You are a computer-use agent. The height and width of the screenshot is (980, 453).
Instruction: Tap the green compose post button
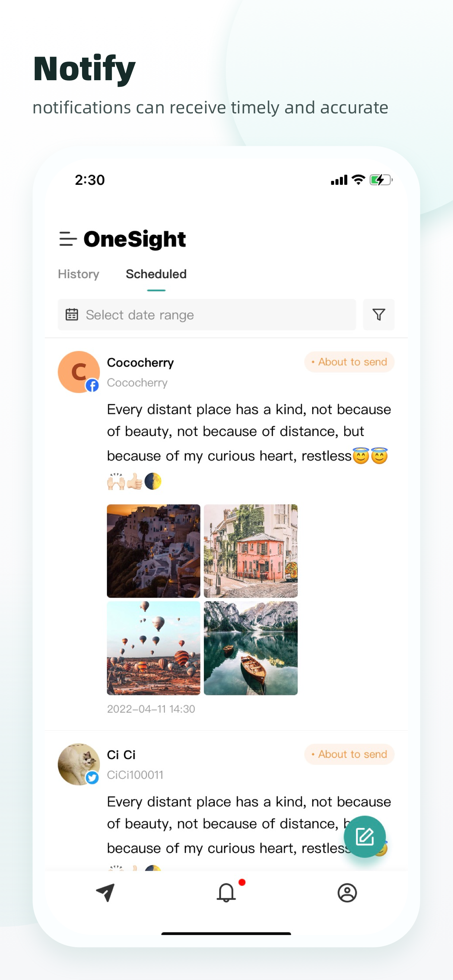(x=364, y=837)
